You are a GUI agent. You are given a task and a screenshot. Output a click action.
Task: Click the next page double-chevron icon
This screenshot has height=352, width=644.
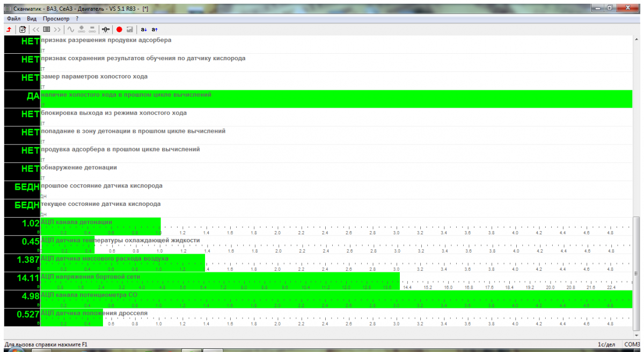[57, 29]
